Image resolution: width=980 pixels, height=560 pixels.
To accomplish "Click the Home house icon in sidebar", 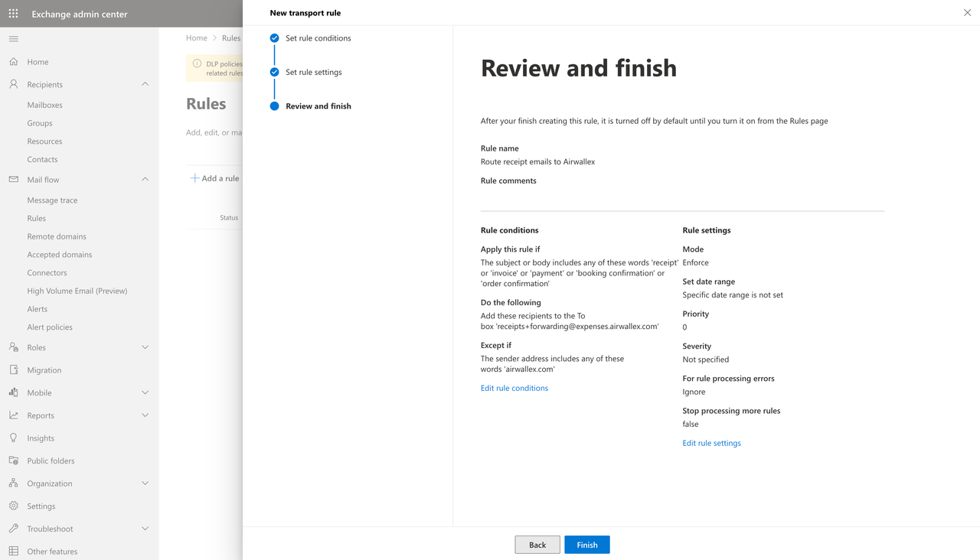I will (x=13, y=62).
